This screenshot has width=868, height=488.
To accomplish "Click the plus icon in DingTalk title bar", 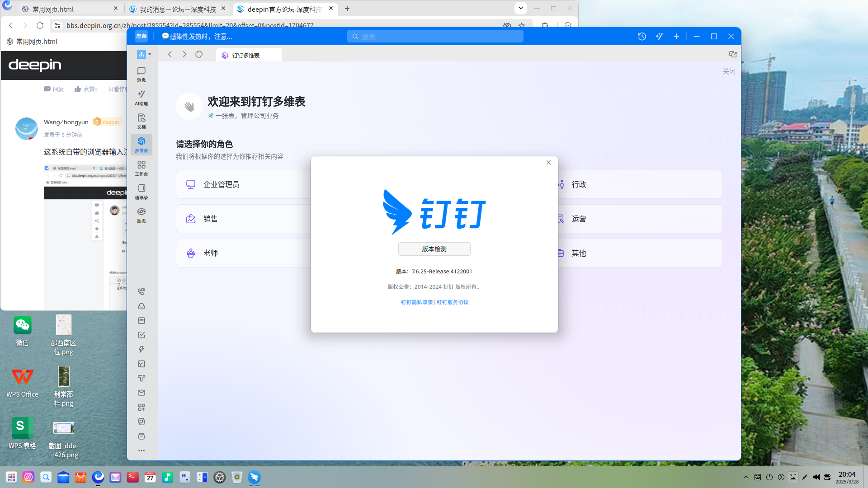I will click(676, 36).
